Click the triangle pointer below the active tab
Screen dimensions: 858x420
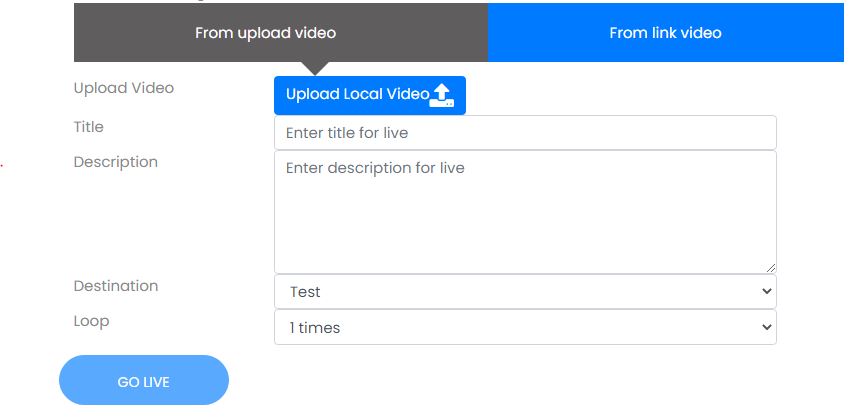pyautogui.click(x=315, y=68)
